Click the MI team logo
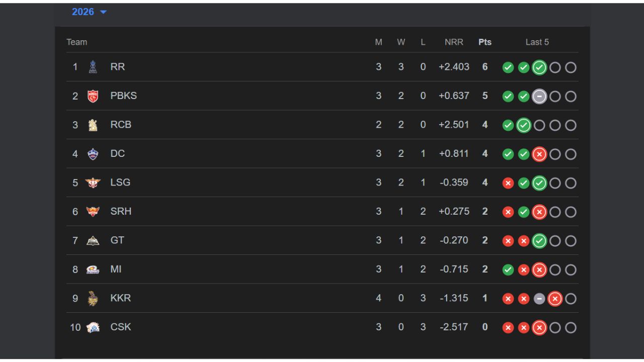The image size is (644, 362). 93,269
